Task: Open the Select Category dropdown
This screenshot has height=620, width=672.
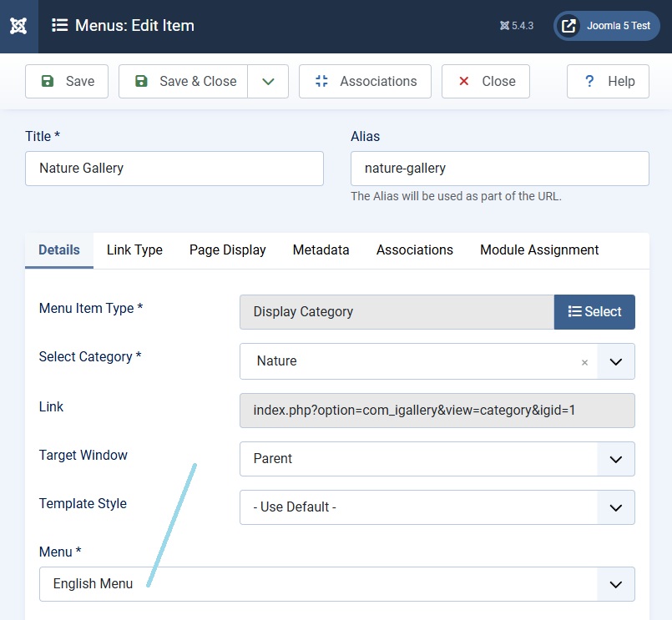Action: (x=616, y=361)
